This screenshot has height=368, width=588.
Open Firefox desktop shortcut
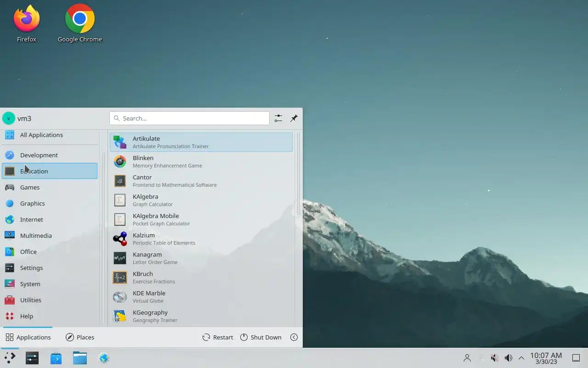coord(27,24)
